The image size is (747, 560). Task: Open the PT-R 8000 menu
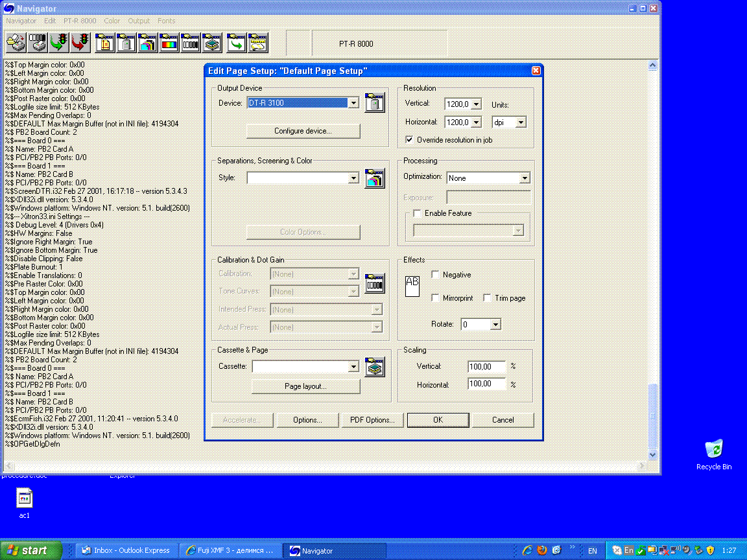click(80, 21)
